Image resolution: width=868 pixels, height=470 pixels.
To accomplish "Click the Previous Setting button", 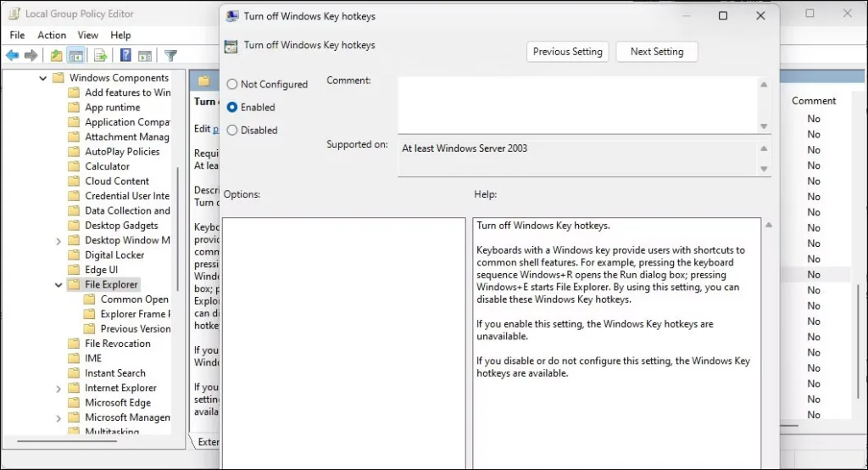I will coord(567,52).
